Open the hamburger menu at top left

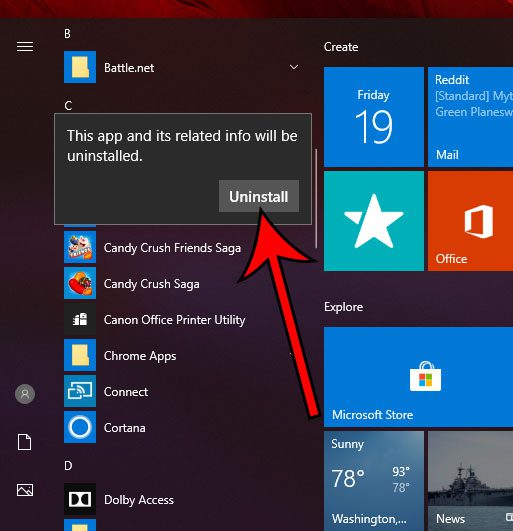(x=25, y=46)
